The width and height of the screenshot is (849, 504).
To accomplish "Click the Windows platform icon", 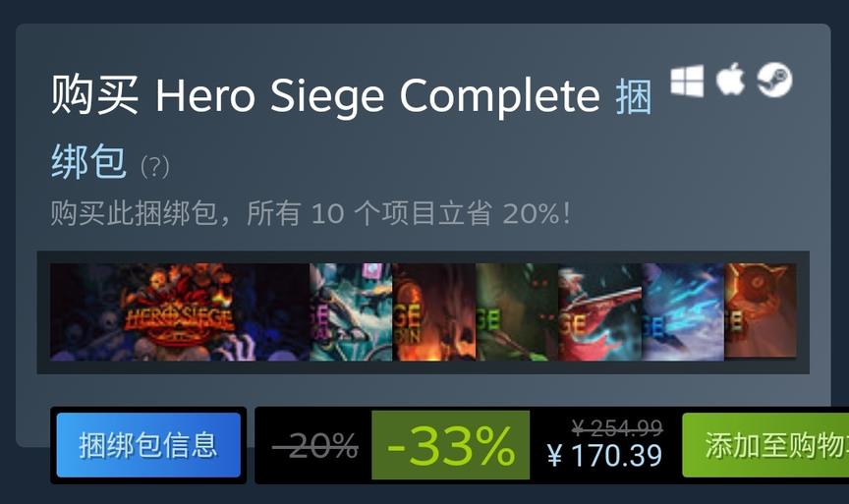I will pos(687,82).
